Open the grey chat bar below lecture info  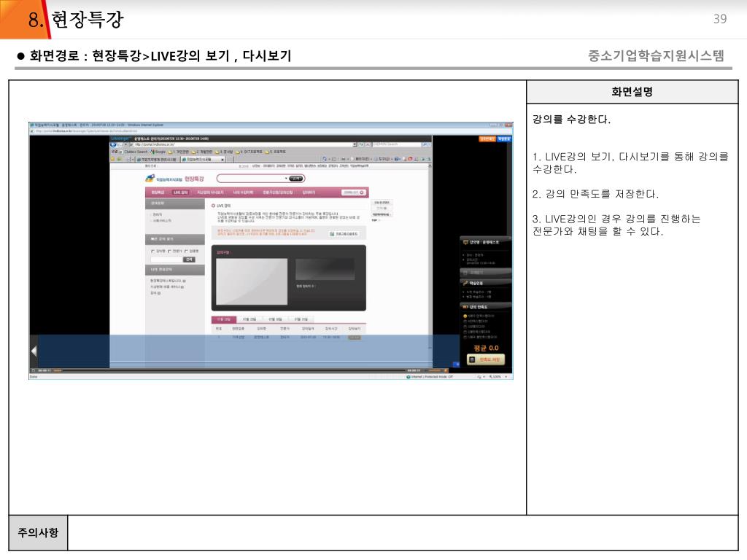coord(485,273)
